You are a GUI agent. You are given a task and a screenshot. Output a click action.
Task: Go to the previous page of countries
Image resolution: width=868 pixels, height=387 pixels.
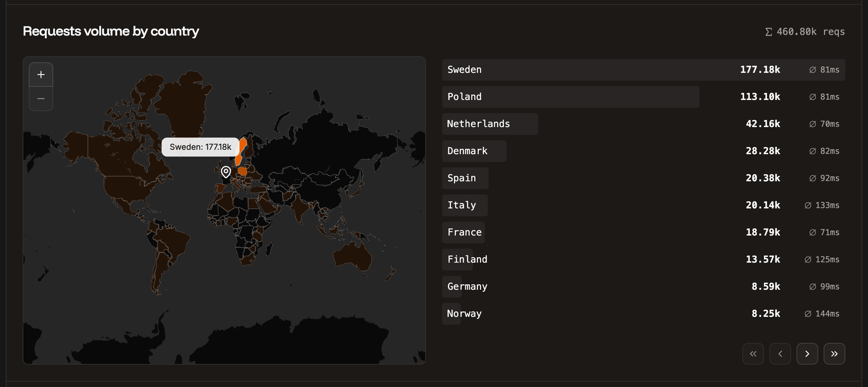(781, 353)
